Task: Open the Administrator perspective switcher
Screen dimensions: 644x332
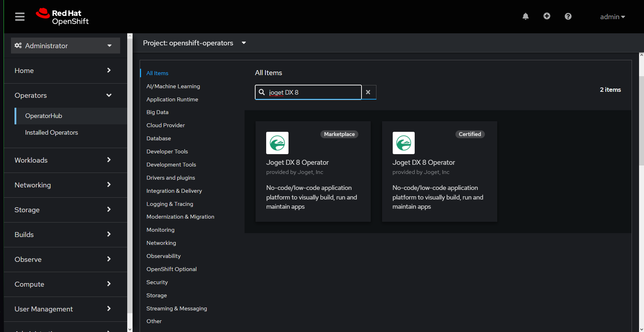Action: (x=65, y=46)
